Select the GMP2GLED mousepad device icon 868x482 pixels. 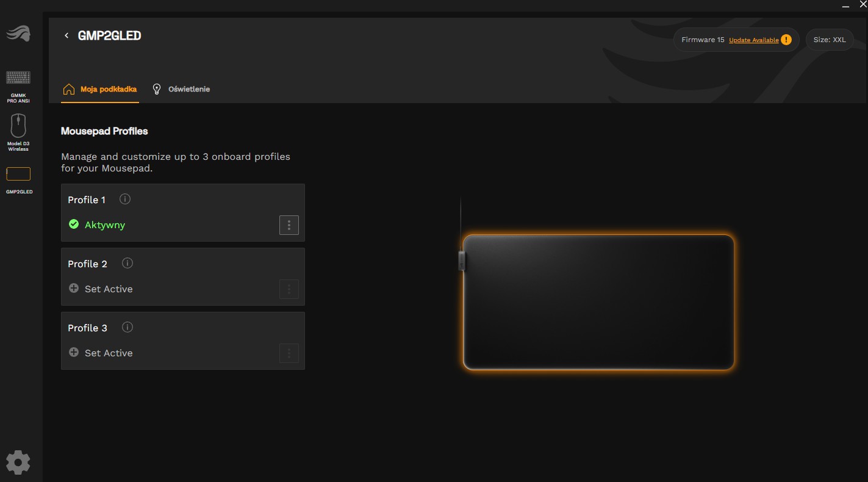pos(18,174)
